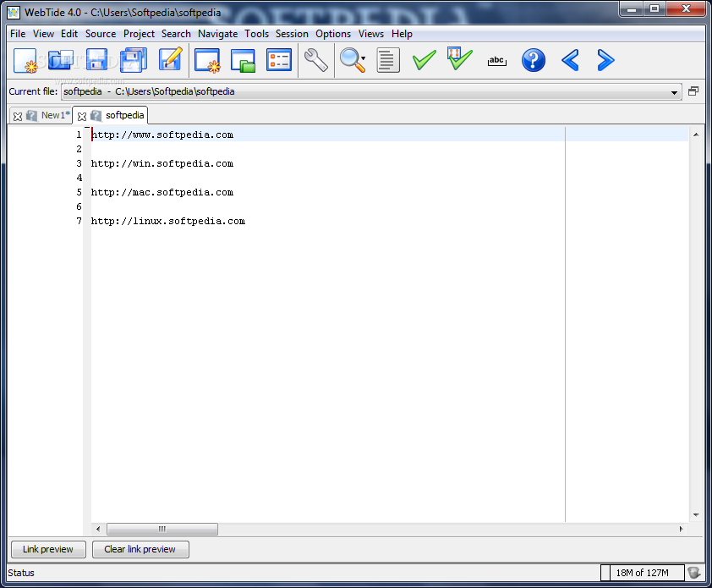The image size is (712, 588).
Task: Expand the Current file dropdown
Action: coord(674,92)
